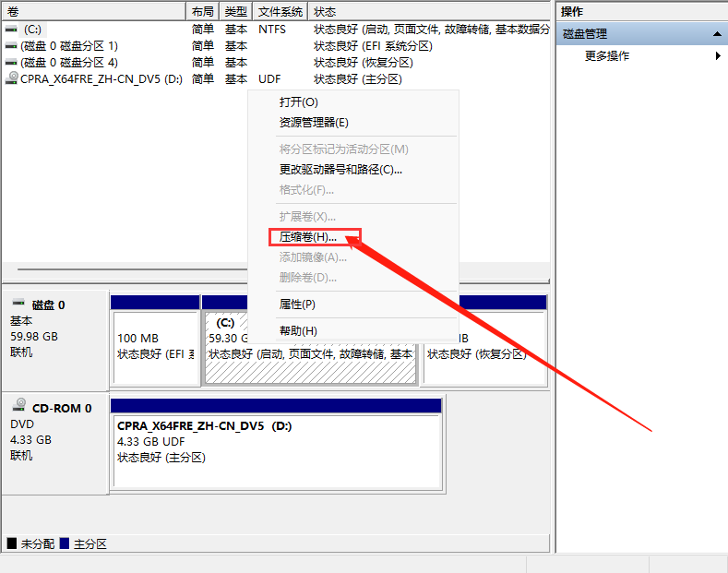Click the DVD icon beside CPRA_X64FRE_ZH-CN_DV5
Image resolution: width=728 pixels, height=573 pixels.
click(11, 78)
